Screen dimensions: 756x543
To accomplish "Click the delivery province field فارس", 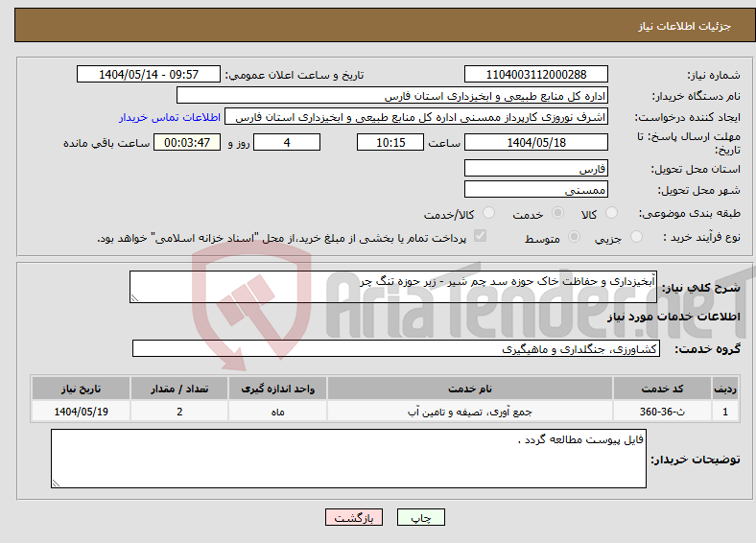I will pyautogui.click(x=536, y=168).
